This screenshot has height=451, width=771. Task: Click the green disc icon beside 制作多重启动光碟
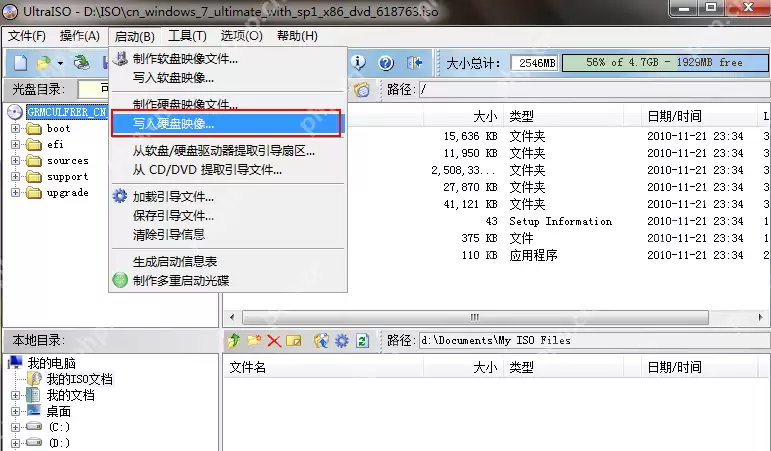120,280
